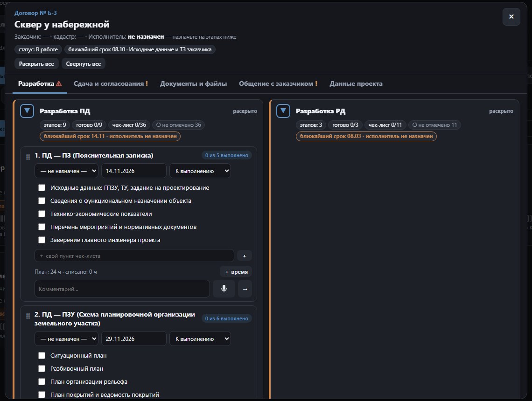Open assignee dropdown for ПД — ПЗУ stage
Viewport: 532px width, 401px height.
click(x=66, y=339)
